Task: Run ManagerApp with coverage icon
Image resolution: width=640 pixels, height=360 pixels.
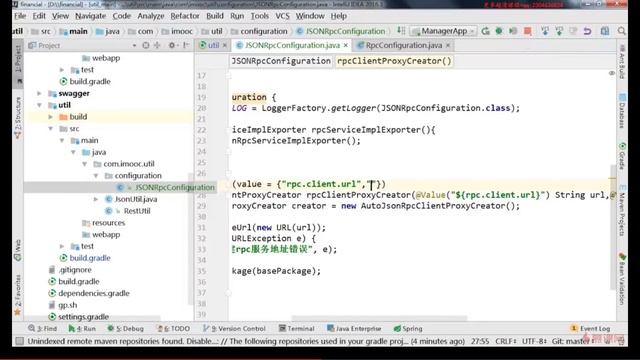Action: 513,31
